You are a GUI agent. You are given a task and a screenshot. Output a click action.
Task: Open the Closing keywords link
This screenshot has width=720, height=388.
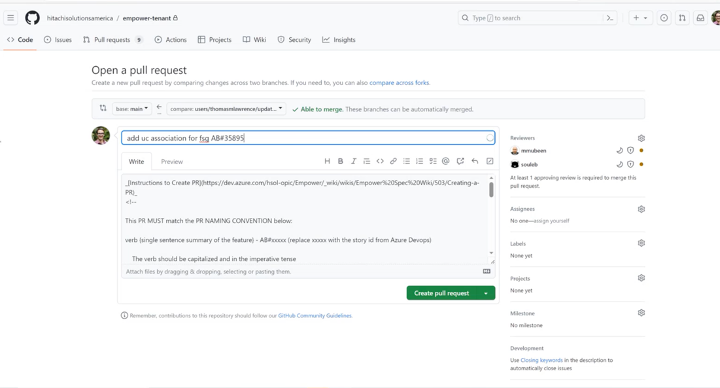[x=541, y=360]
